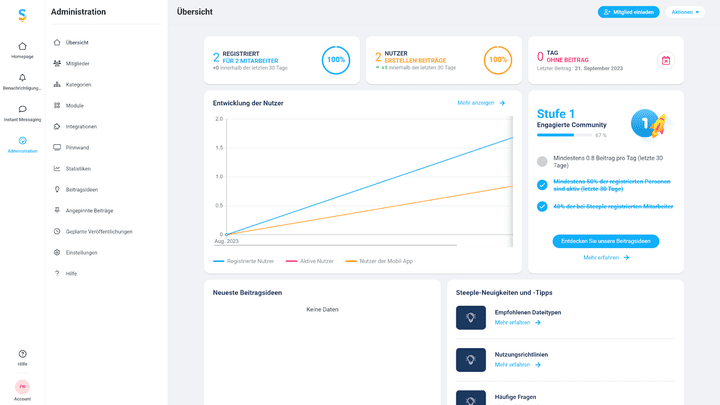Toggle the Aktive Nutzer chart legend
This screenshot has width=720, height=405.
coord(310,261)
